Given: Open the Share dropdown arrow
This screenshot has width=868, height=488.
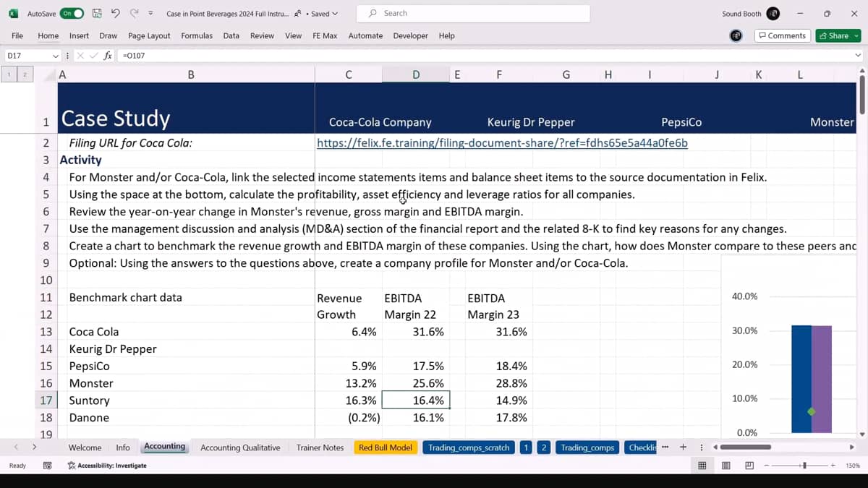Looking at the screenshot, I should click(x=857, y=35).
